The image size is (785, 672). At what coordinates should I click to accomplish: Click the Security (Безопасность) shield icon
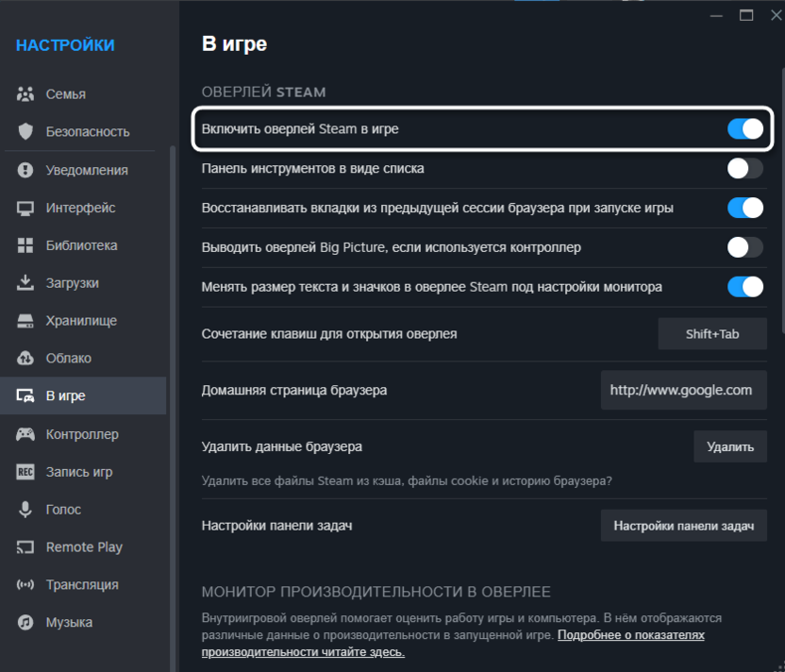[x=25, y=132]
